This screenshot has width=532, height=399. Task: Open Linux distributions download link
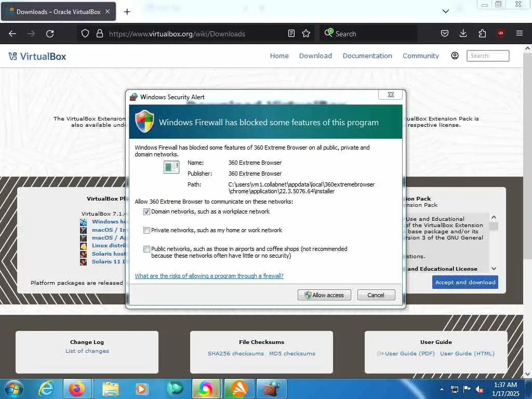click(x=109, y=246)
